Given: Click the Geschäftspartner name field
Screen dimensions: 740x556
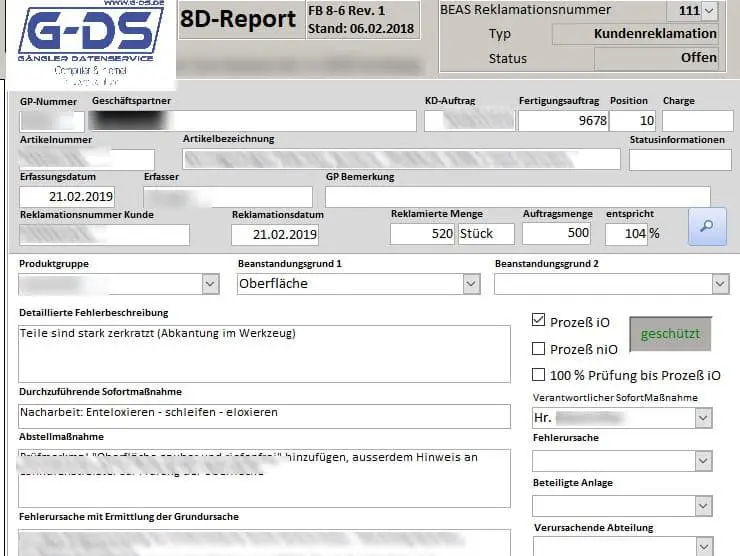Looking at the screenshot, I should pos(252,121).
